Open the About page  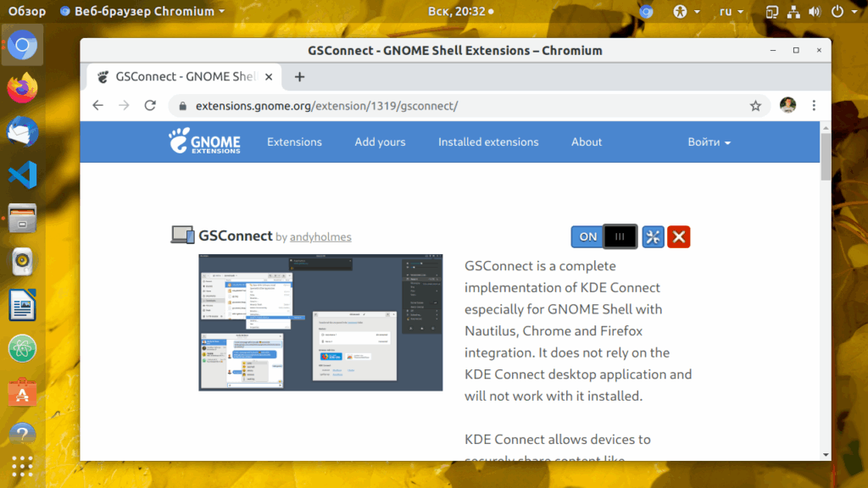tap(587, 142)
